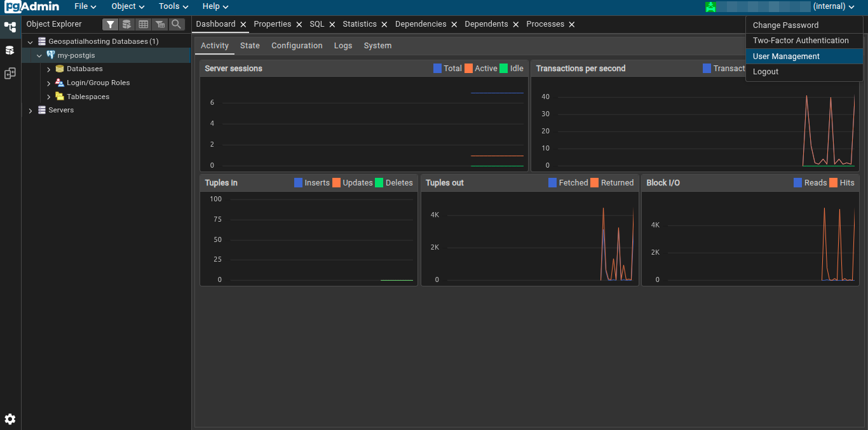Switch to the Statistics tab
Screen dimensions: 868x430
(x=359, y=24)
